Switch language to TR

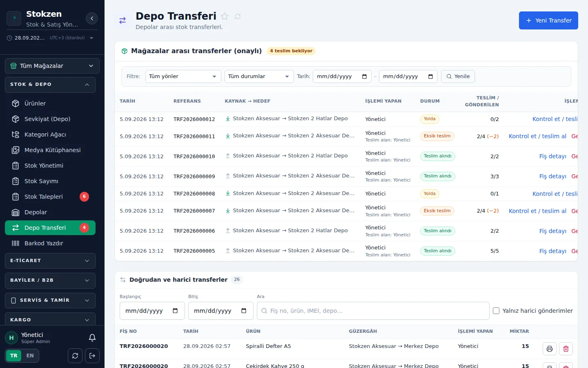14,356
